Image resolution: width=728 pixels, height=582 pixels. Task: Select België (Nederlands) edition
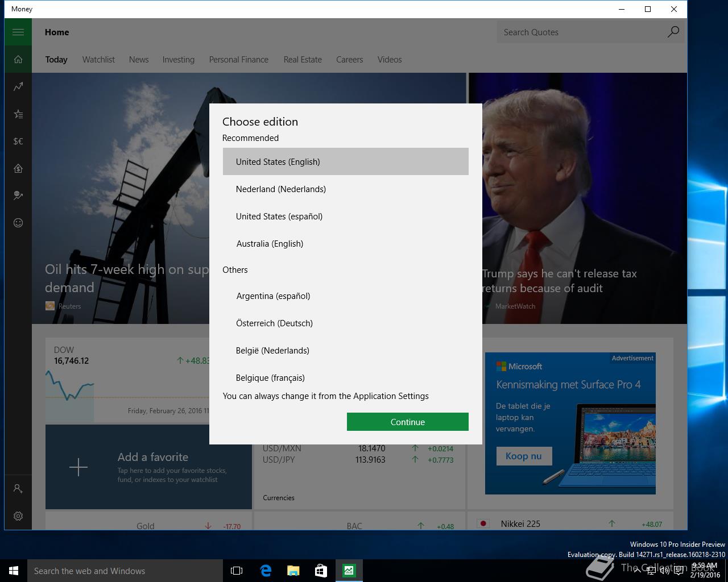(346, 350)
